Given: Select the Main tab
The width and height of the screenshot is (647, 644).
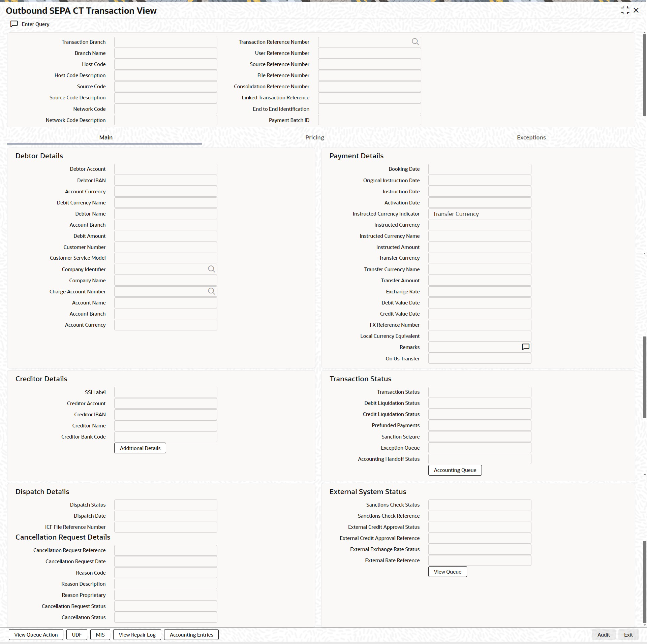Looking at the screenshot, I should pyautogui.click(x=106, y=137).
